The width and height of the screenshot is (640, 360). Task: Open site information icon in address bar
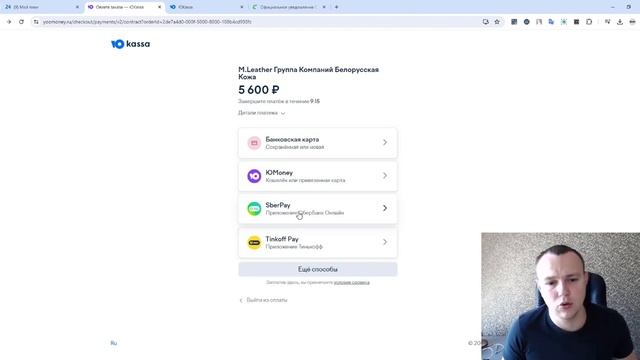pos(36,22)
